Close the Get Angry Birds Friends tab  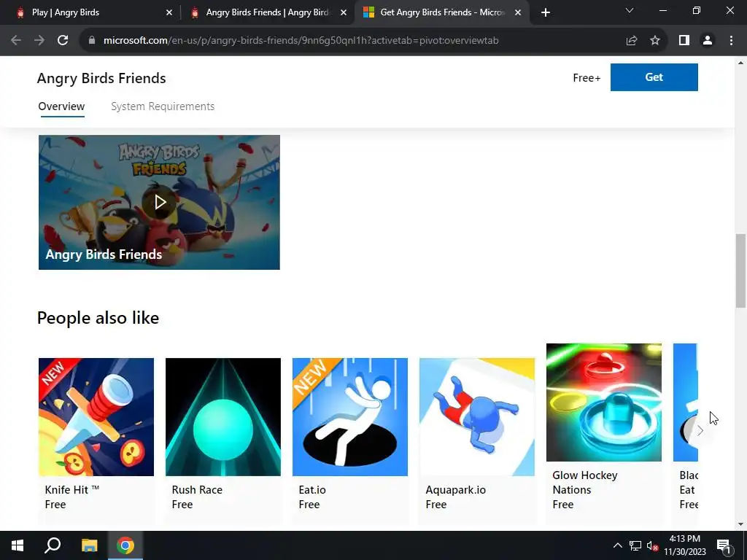point(518,13)
